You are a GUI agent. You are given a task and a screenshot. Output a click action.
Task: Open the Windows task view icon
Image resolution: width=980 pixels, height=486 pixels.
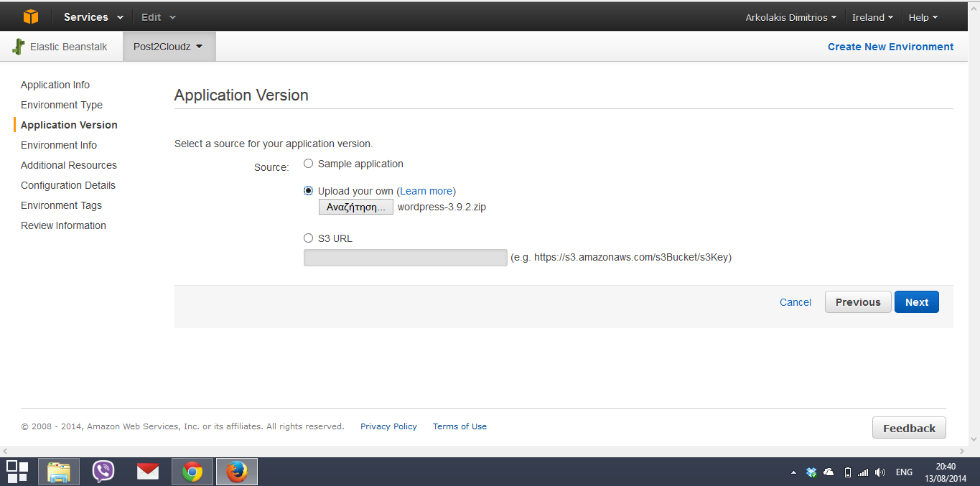pos(17,471)
